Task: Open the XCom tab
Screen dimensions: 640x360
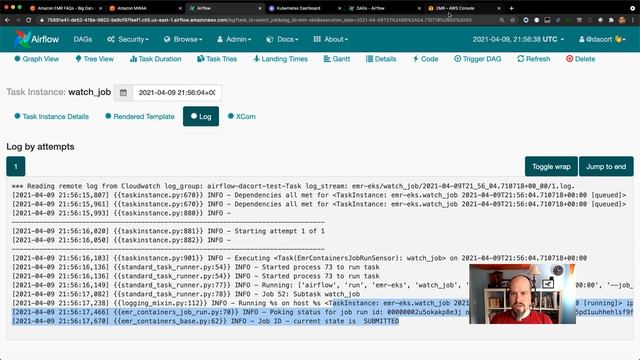Action: (242, 116)
